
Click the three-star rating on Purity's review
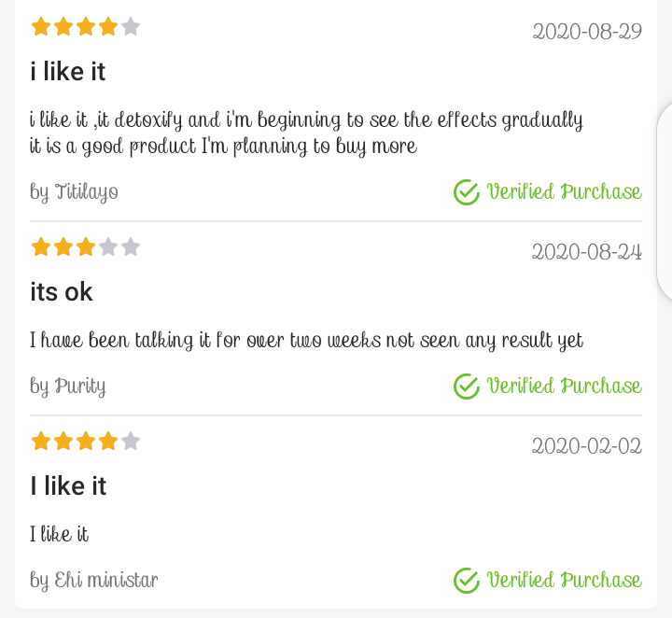[85, 247]
